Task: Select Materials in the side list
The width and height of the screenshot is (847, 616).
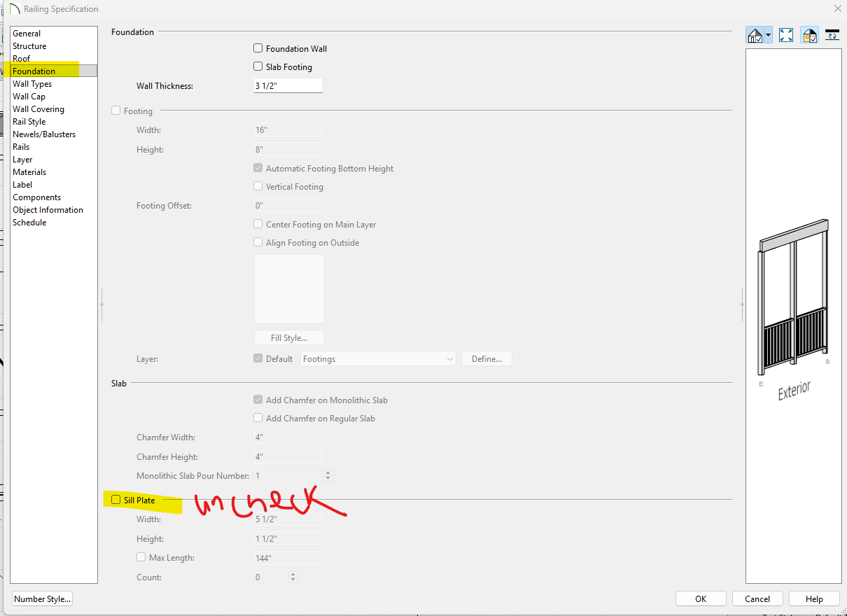Action: 29,172
